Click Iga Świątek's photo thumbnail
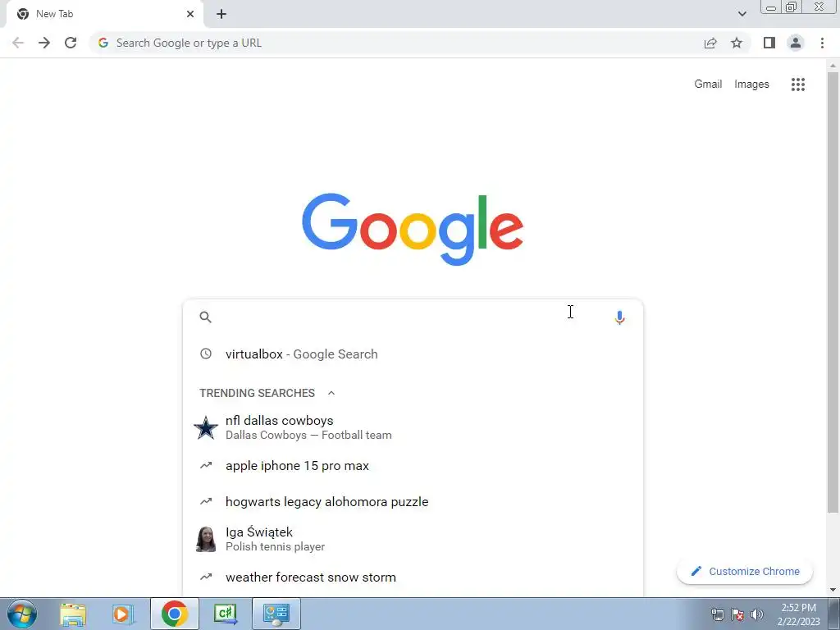Image resolution: width=840 pixels, height=630 pixels. click(206, 539)
